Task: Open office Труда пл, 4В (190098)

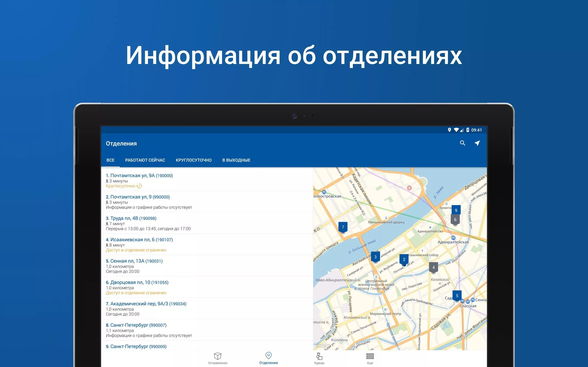Action: click(131, 218)
